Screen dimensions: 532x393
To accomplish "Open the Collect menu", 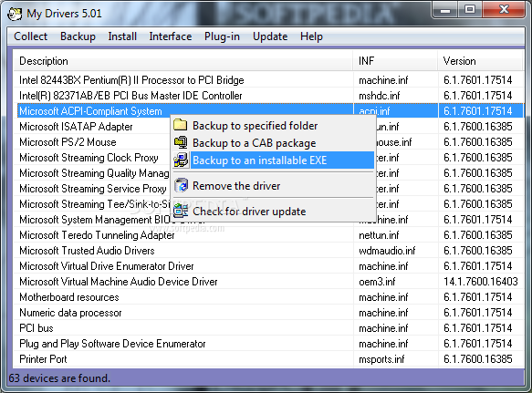I will (x=30, y=36).
